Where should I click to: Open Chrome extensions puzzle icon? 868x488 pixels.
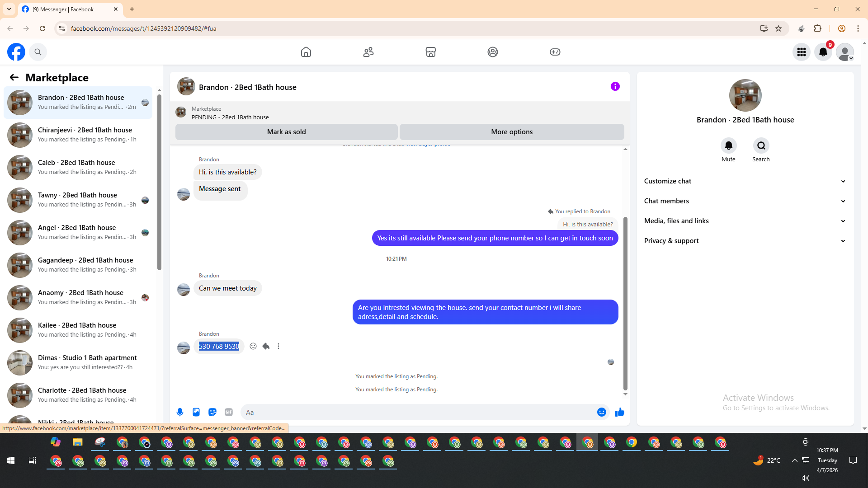point(818,28)
